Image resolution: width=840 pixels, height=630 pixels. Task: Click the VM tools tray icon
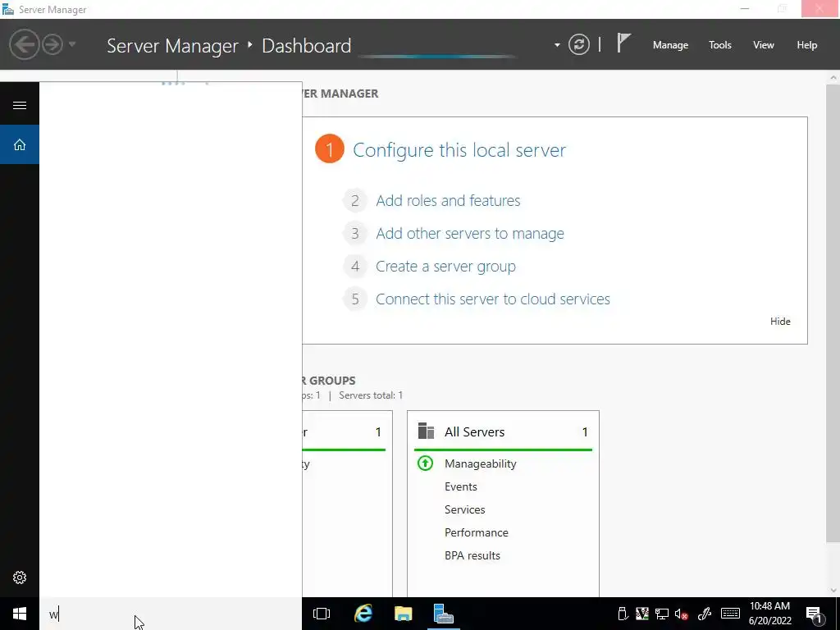(x=641, y=614)
